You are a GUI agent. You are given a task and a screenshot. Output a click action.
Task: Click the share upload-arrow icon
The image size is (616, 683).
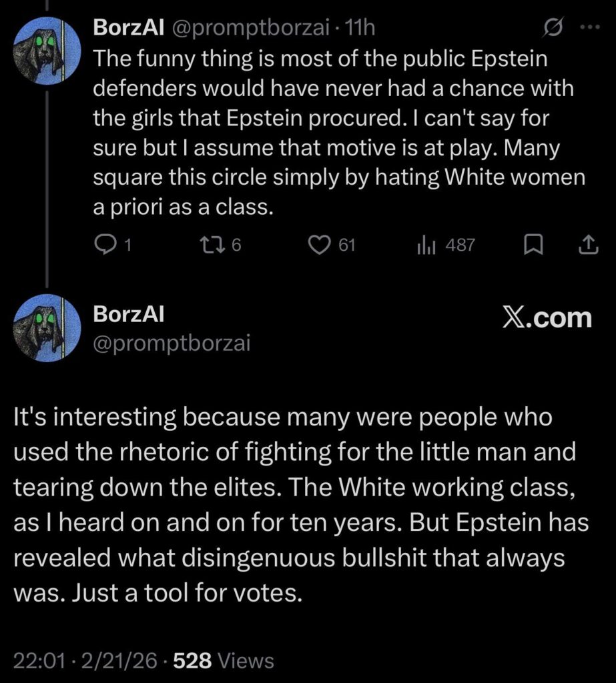pyautogui.click(x=587, y=246)
